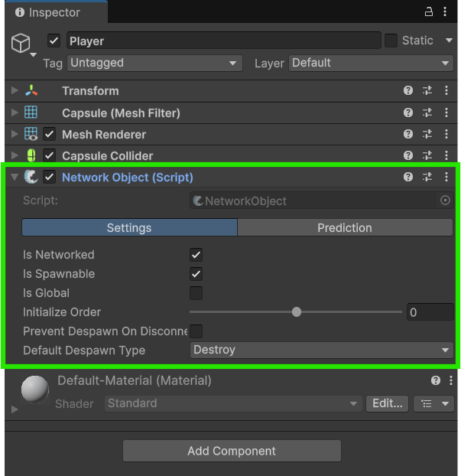This screenshot has height=476, width=461.
Task: Open Mesh Renderer options menu
Action: coord(446,134)
